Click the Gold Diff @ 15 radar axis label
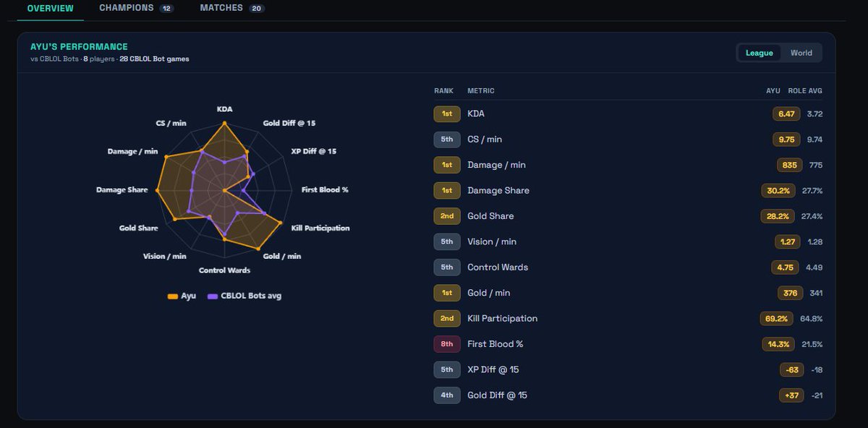The width and height of the screenshot is (868, 428). point(289,124)
